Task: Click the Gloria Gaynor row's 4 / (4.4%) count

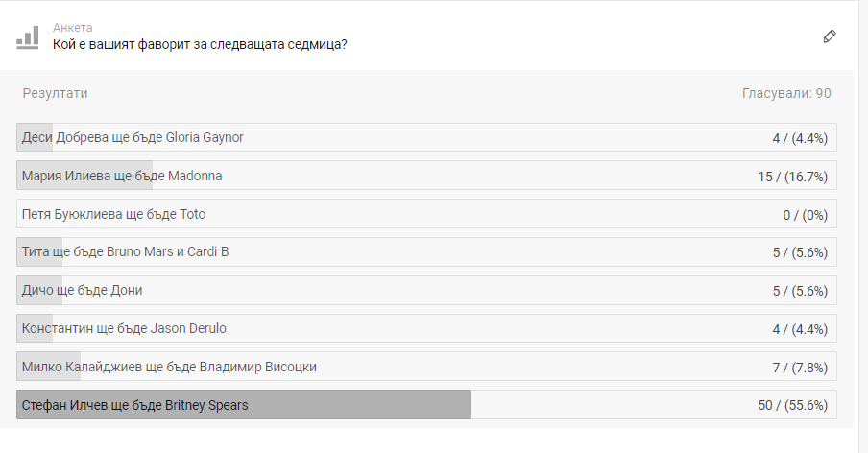Action: pos(801,138)
